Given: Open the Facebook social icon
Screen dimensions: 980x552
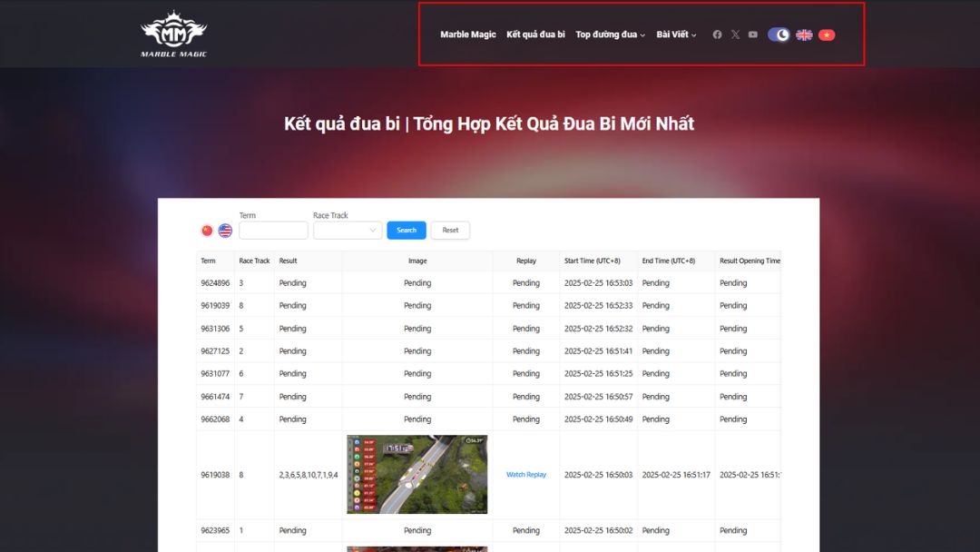Looking at the screenshot, I should click(717, 34).
